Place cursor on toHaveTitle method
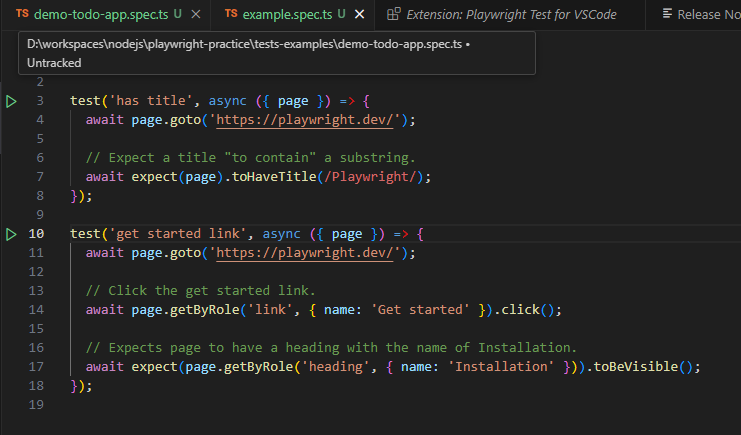This screenshot has width=741, height=435. point(274,177)
